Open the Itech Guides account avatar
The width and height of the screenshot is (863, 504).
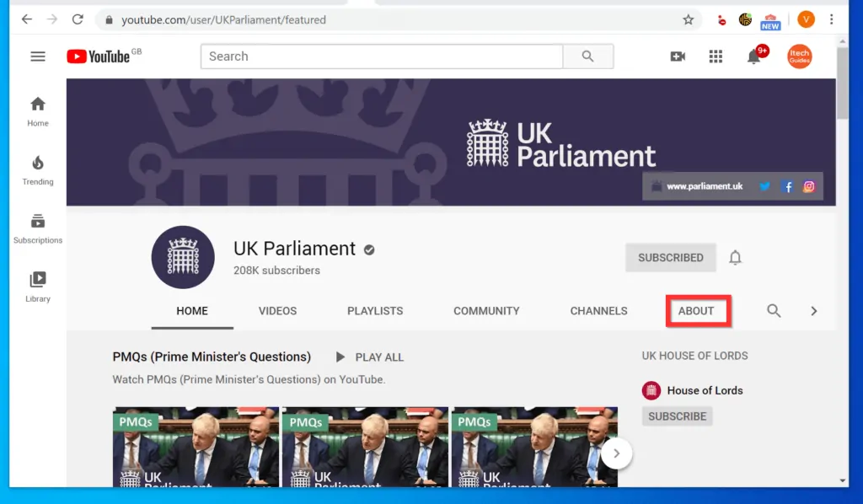pos(800,56)
